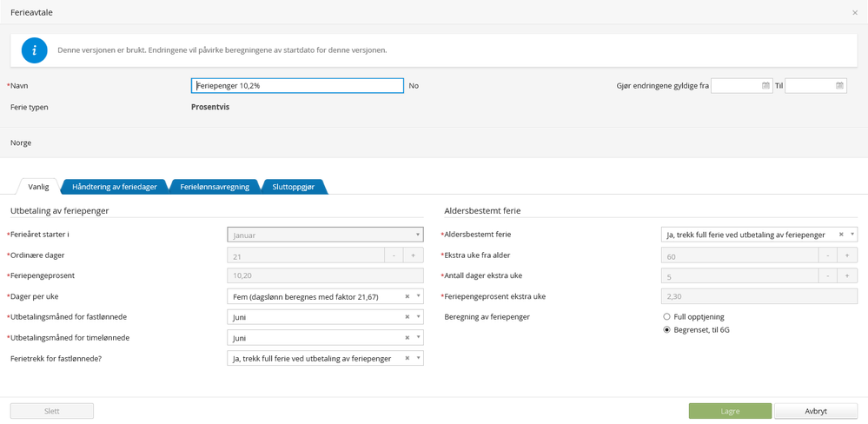868x424 pixels.
Task: Clear the 'Ferietrekk for fastlønnede' selection
Action: 407,358
